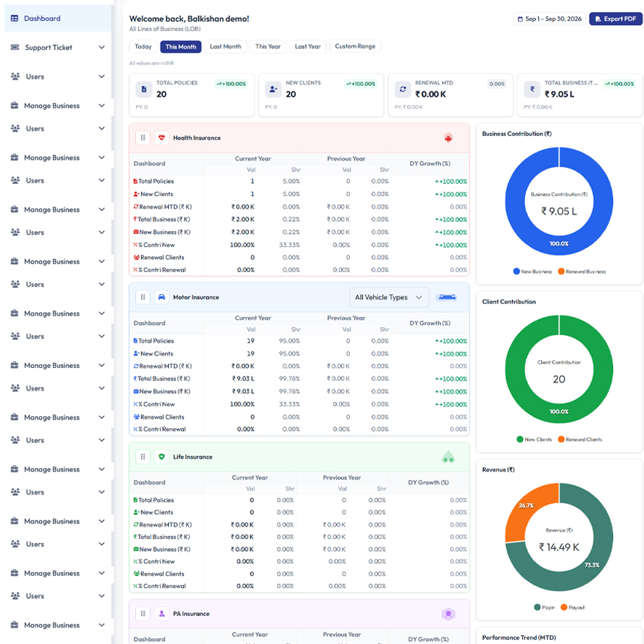Image resolution: width=644 pixels, height=644 pixels.
Task: Select the This Month filter tab
Action: (181, 47)
